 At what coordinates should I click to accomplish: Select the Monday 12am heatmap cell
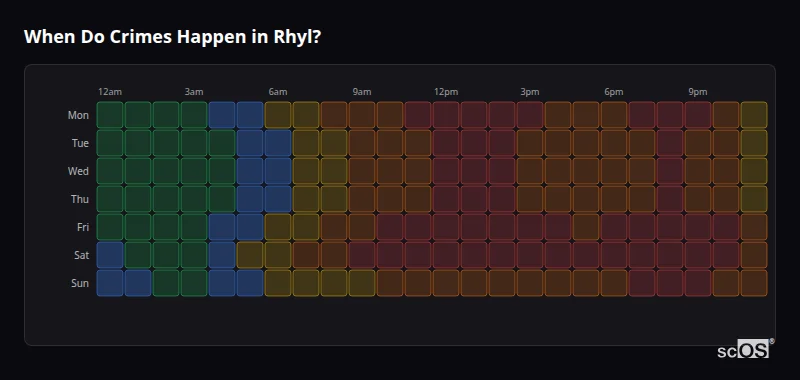[x=110, y=115]
